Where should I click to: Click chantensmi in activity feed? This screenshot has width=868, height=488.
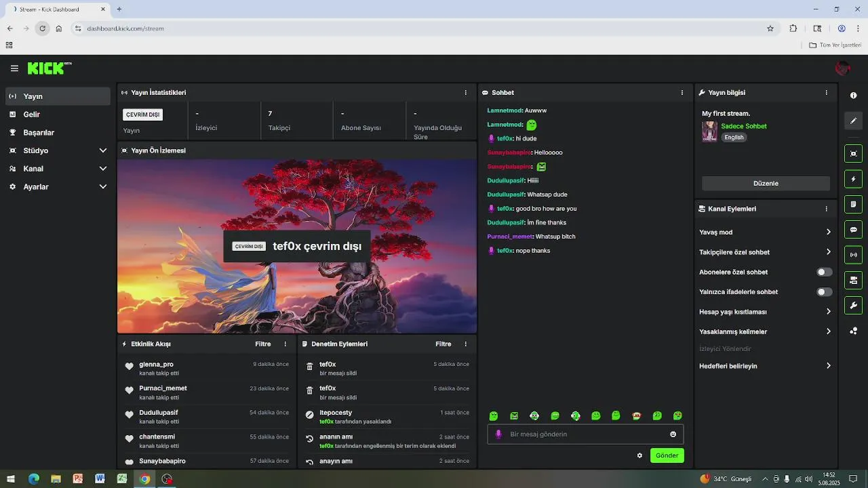(x=157, y=436)
